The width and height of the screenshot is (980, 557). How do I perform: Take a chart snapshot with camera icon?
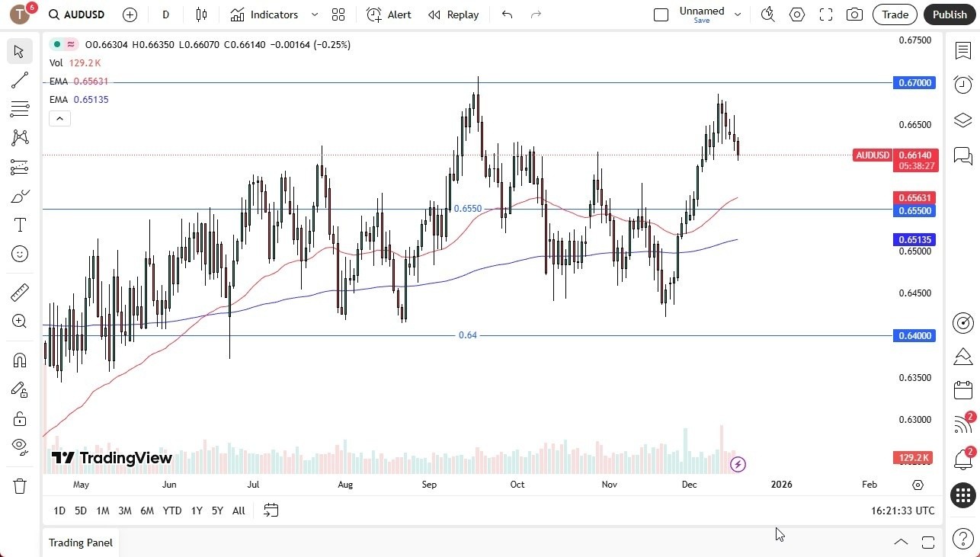855,14
